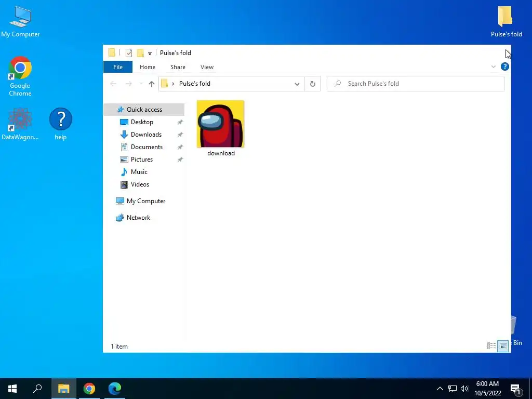Open Microsoft Edge from the taskbar
532x399 pixels.
point(115,389)
